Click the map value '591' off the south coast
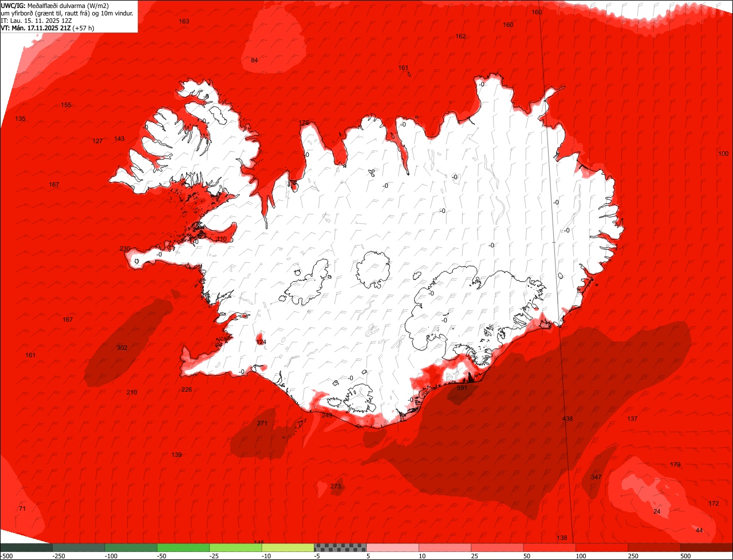This screenshot has width=733, height=560. [462, 388]
